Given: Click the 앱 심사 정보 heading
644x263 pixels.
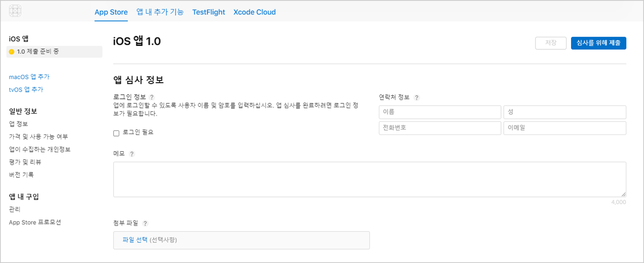Looking at the screenshot, I should click(139, 80).
